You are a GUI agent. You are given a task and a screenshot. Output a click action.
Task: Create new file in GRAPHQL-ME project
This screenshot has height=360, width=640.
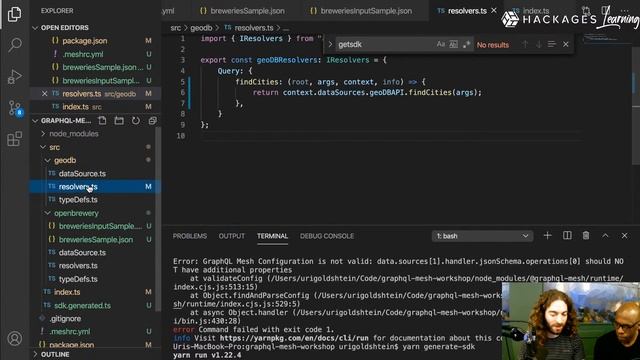tap(102, 120)
